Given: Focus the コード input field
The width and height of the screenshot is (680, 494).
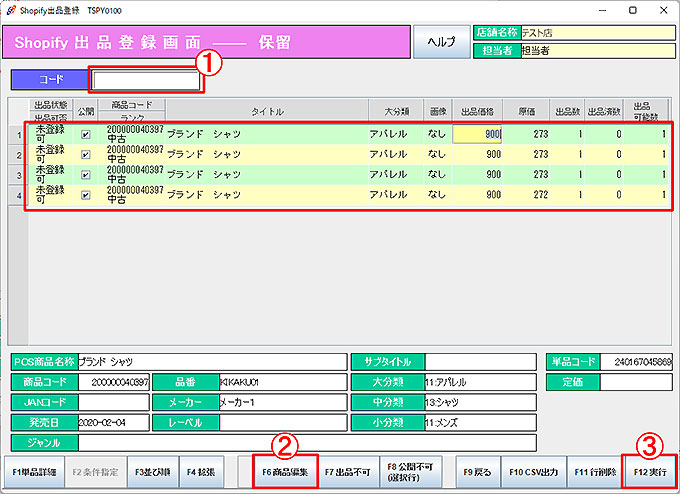Looking at the screenshot, I should click(146, 80).
